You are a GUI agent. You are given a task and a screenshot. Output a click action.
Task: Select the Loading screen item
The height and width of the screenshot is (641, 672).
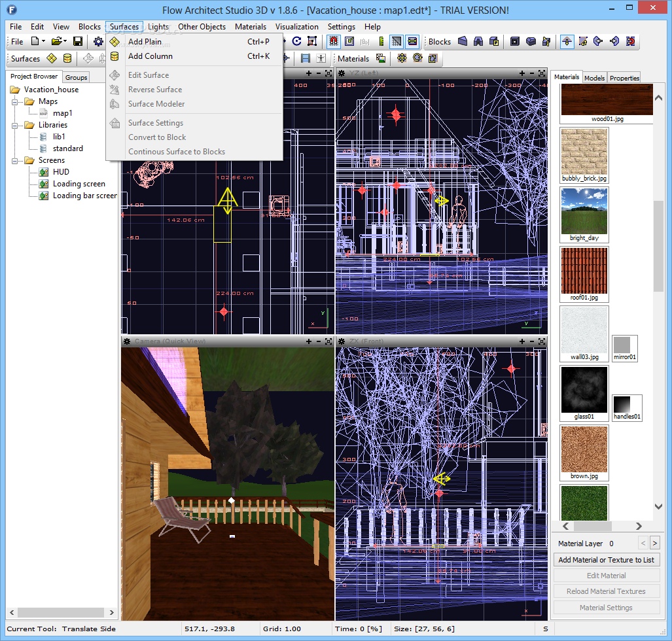(79, 184)
